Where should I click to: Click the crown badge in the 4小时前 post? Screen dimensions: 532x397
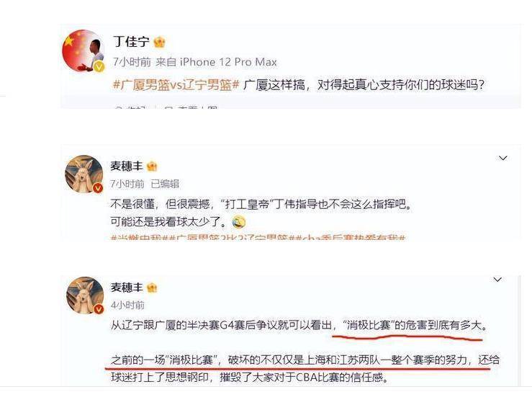tap(152, 287)
